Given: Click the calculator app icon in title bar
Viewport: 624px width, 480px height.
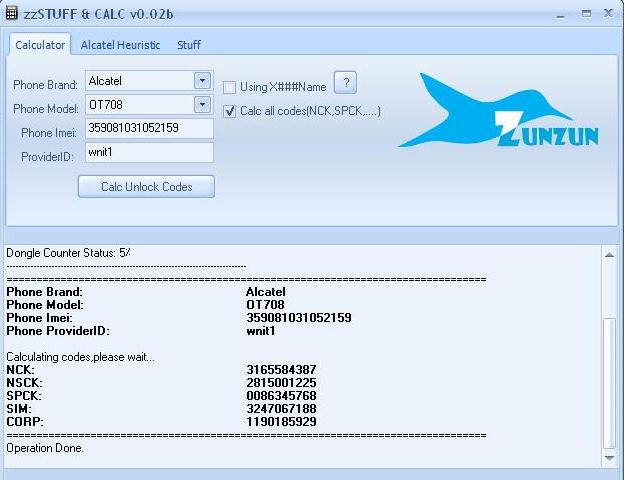Looking at the screenshot, I should 12,13.
